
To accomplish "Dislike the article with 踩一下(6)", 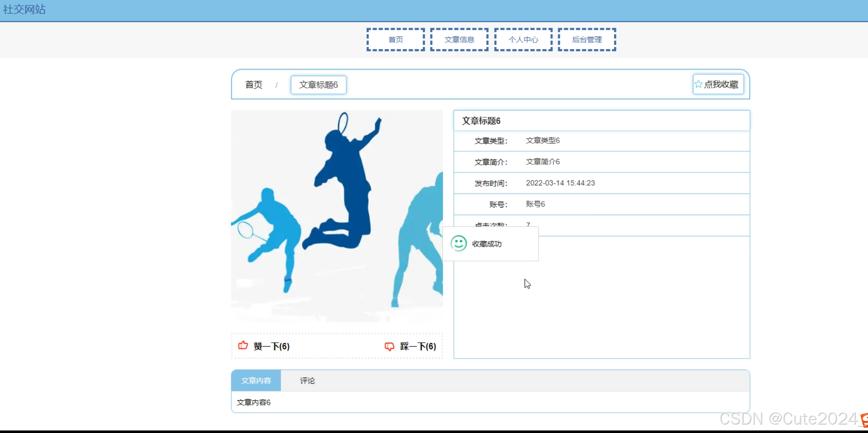I will [x=418, y=346].
